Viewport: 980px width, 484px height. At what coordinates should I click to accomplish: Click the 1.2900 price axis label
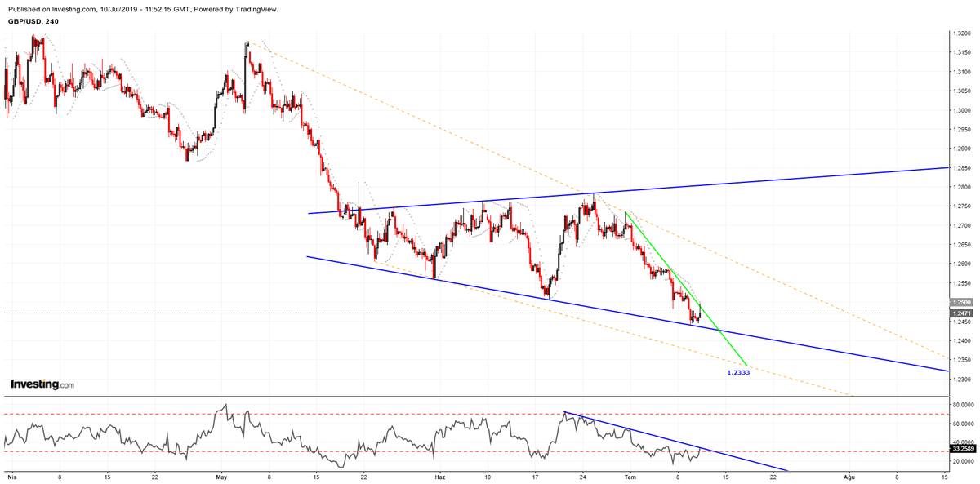[962, 149]
